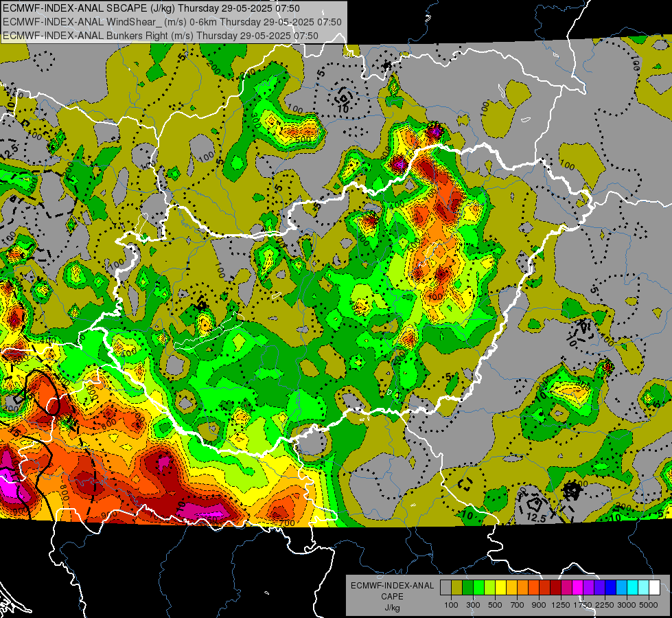The height and width of the screenshot is (618, 672).
Task: Select the dark green legend swatch before 300
Action: (467, 587)
